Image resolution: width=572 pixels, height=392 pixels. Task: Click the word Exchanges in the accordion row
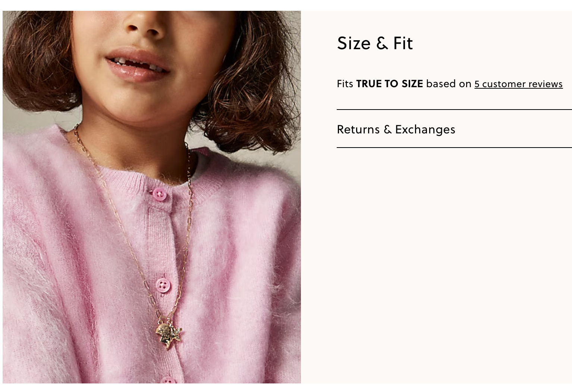click(425, 130)
